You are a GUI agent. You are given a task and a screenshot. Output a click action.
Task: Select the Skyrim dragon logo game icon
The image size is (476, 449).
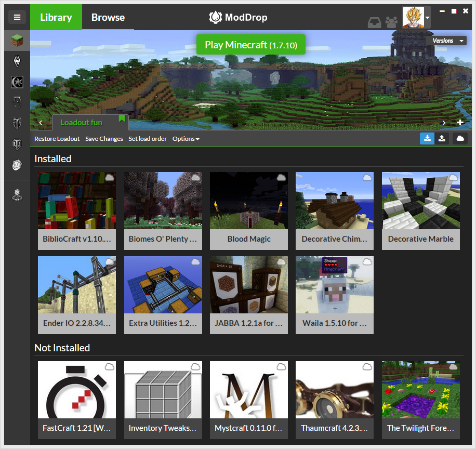pyautogui.click(x=17, y=61)
